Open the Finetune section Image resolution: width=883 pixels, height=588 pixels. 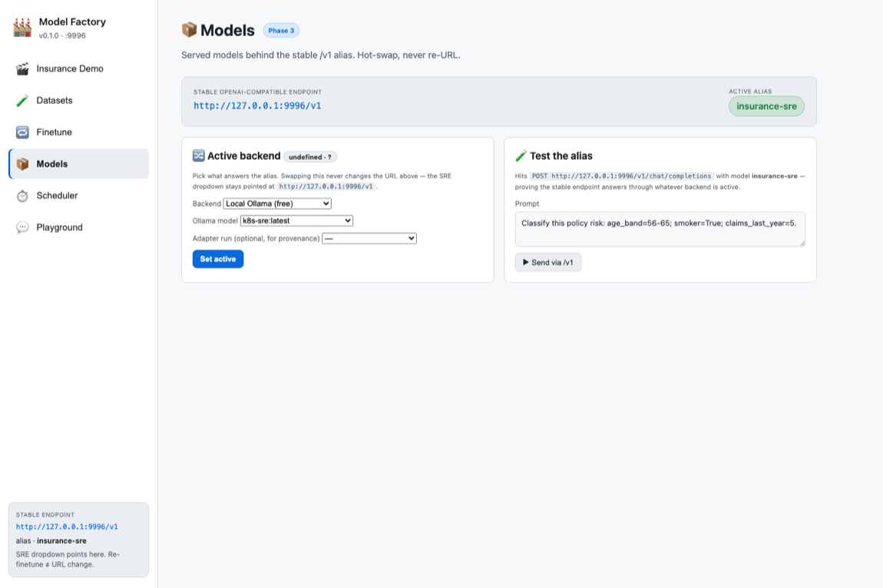pos(79,132)
